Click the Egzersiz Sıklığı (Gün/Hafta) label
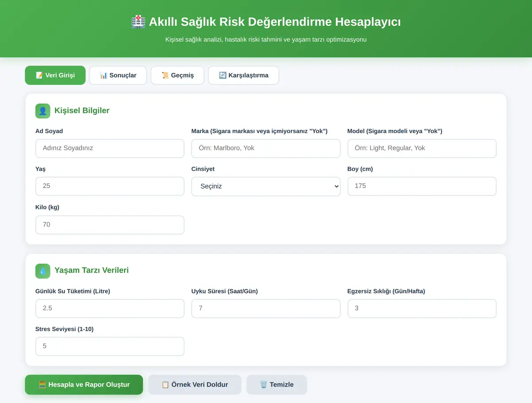 coord(386,292)
